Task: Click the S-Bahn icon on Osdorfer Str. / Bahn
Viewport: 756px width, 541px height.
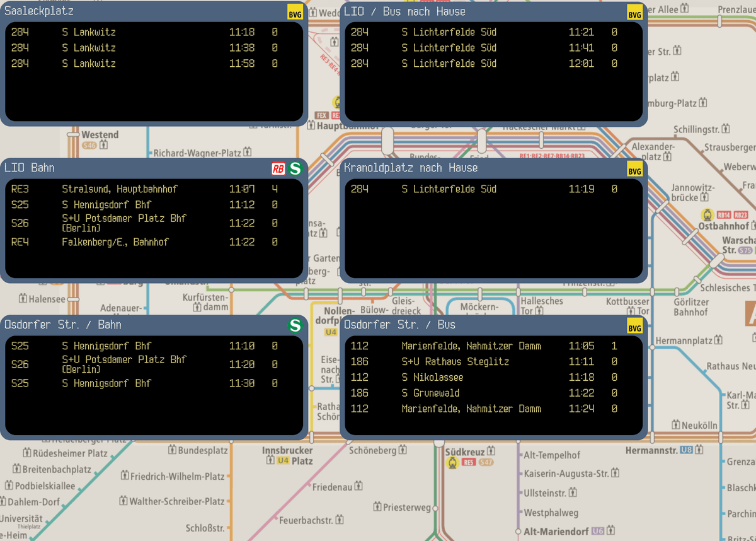Action: tap(295, 325)
